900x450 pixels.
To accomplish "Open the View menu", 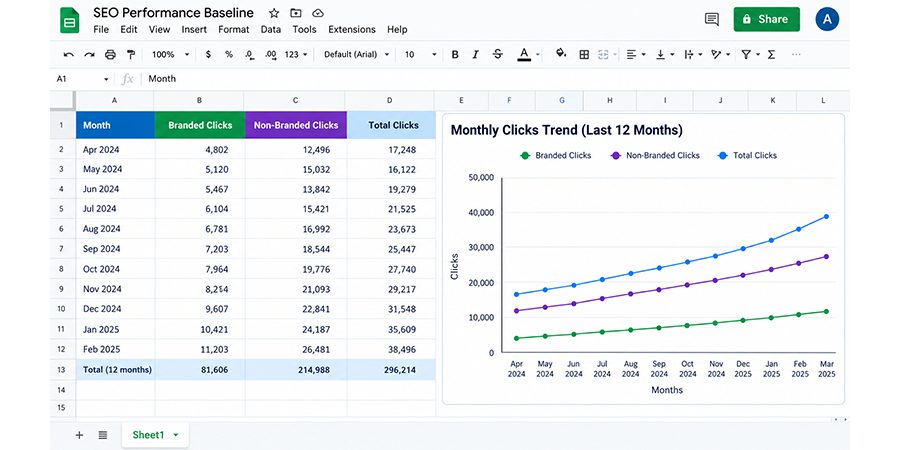I will pos(159,29).
